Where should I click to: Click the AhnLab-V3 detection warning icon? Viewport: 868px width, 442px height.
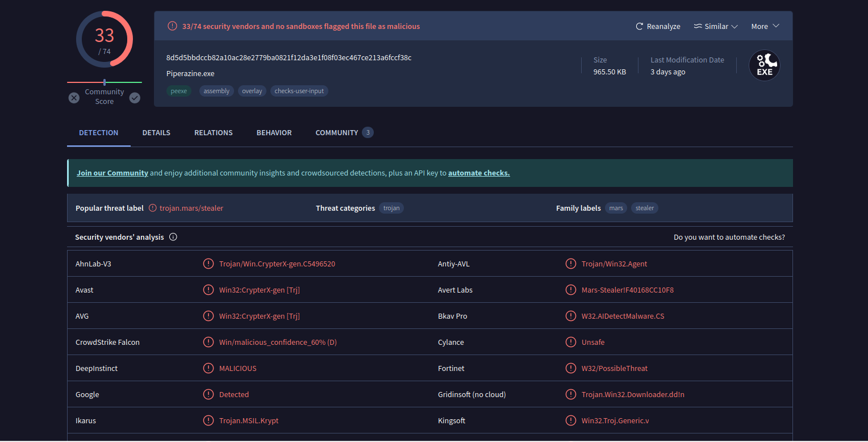click(208, 264)
